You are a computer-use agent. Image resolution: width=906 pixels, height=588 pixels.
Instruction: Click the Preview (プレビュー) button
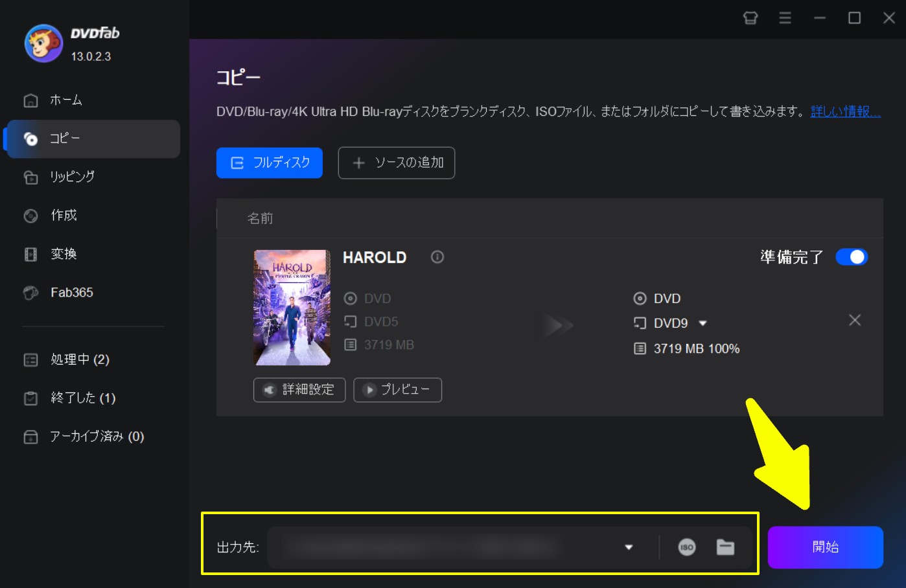[398, 390]
